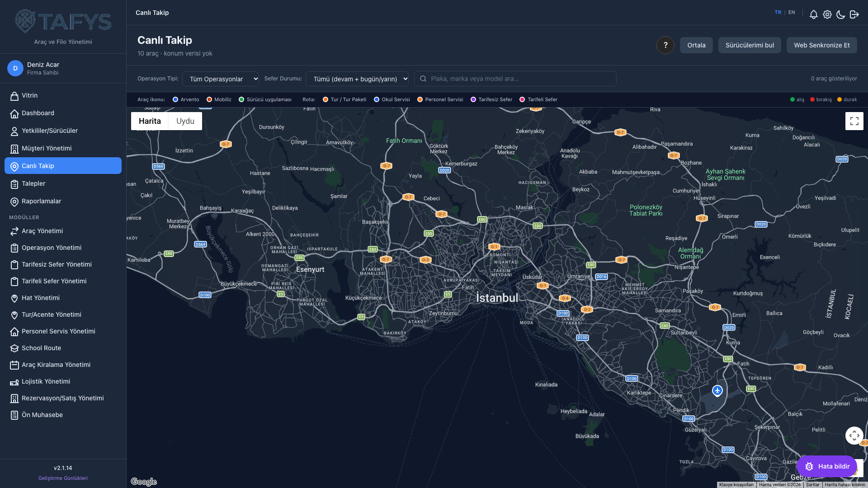Open the notifications bell icon

(814, 14)
